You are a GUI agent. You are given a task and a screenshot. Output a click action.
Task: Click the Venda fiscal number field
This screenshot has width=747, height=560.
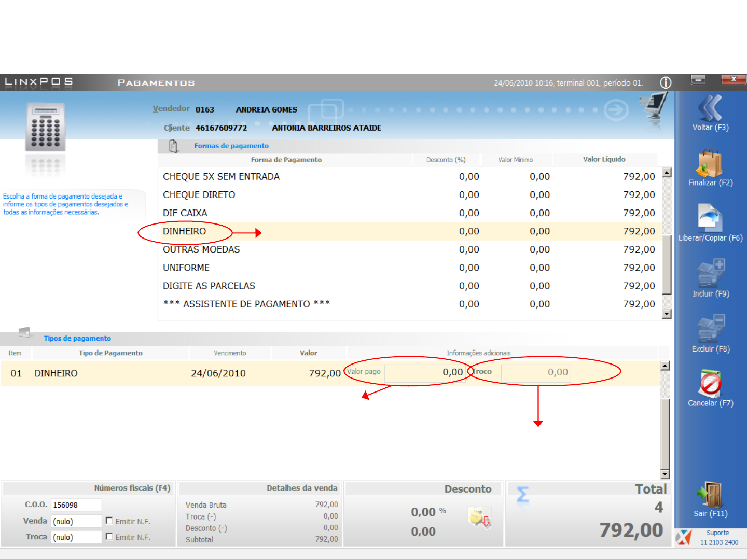pos(76,521)
